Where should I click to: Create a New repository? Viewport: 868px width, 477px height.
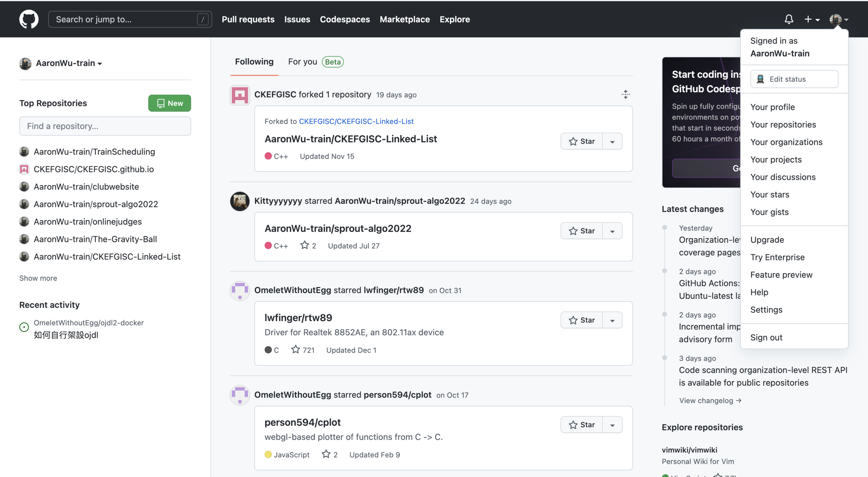(170, 103)
